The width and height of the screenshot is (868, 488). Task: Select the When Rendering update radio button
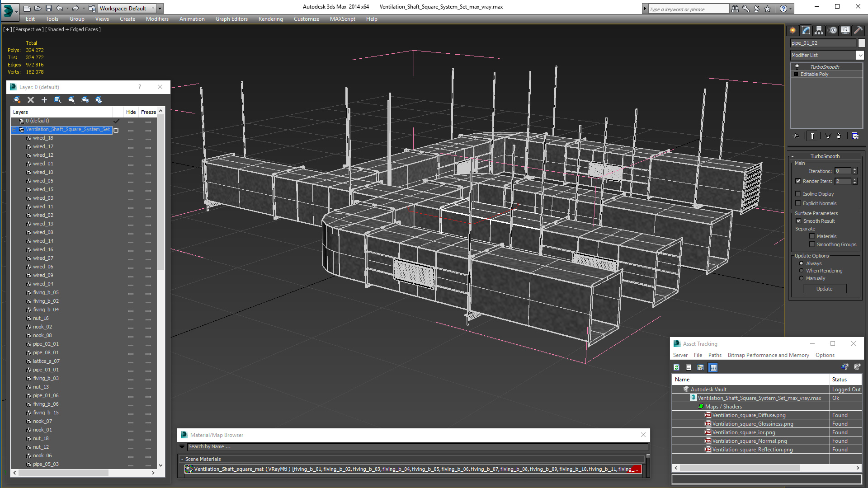click(x=801, y=271)
